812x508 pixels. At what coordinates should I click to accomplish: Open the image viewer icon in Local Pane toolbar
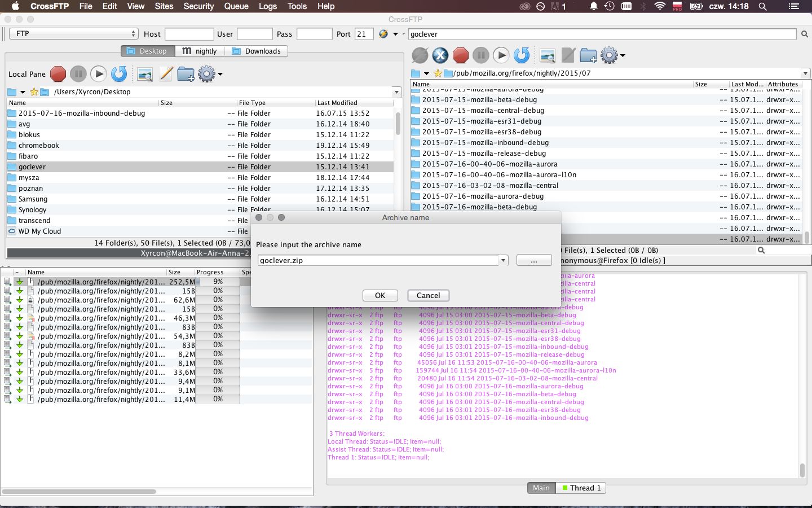click(x=145, y=75)
